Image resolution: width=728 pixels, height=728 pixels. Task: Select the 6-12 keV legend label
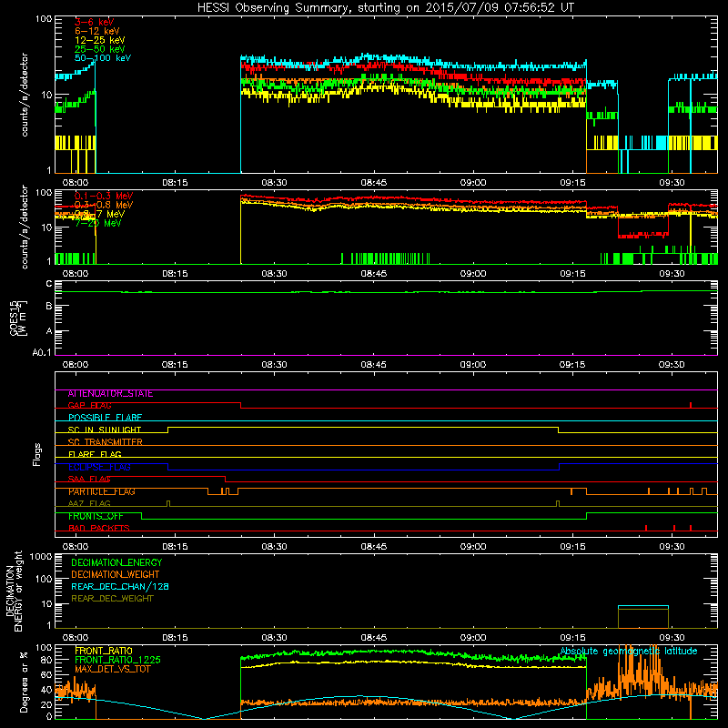tap(97, 31)
